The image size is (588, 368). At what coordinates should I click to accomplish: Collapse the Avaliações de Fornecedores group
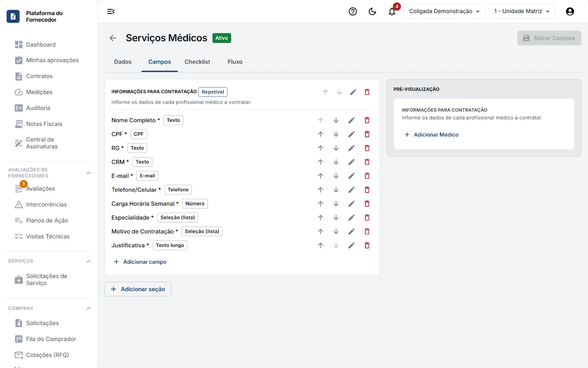[89, 173]
